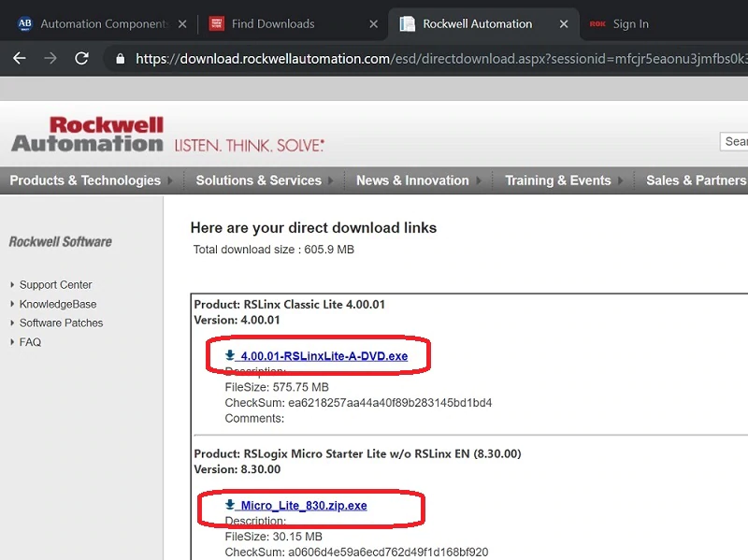Close the Automation Components tab
The image size is (748, 560).
pyautogui.click(x=182, y=24)
